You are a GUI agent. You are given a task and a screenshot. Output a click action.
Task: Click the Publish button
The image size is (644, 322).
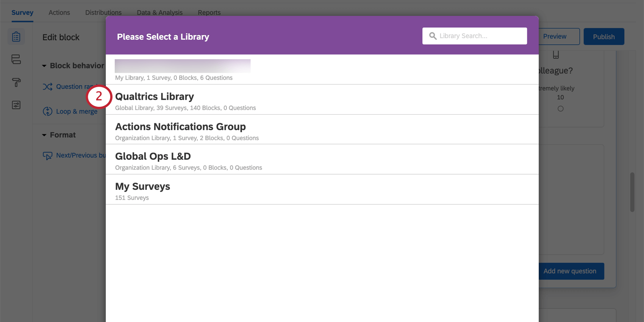click(x=604, y=37)
